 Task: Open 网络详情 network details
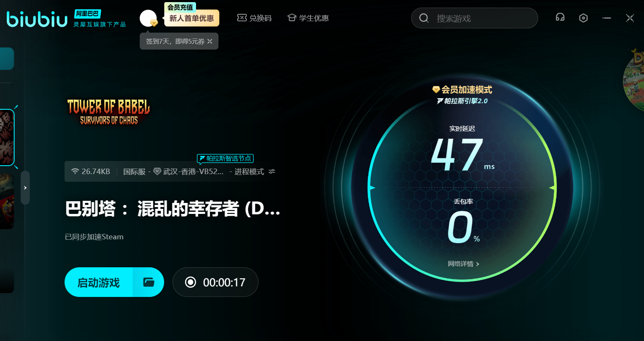click(463, 264)
